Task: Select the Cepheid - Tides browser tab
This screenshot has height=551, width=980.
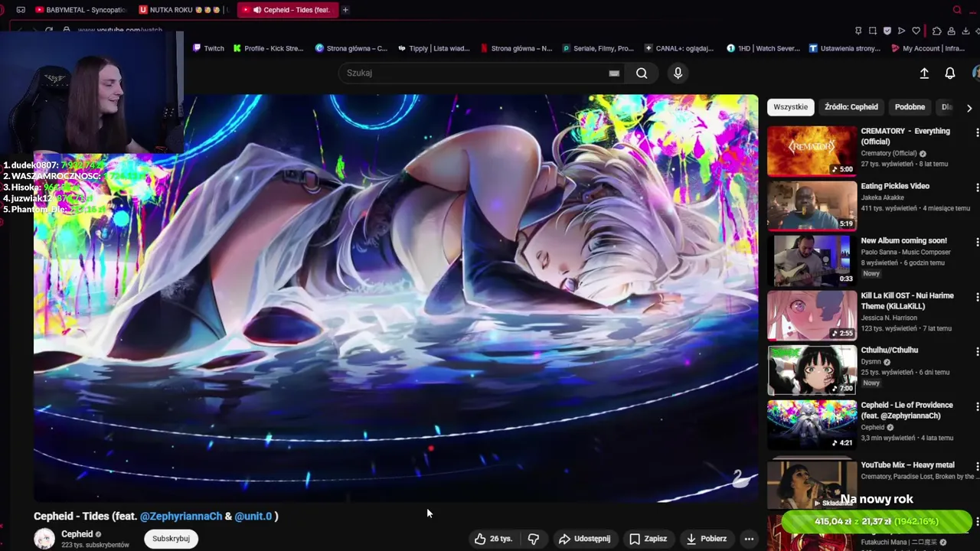Action: point(287,10)
